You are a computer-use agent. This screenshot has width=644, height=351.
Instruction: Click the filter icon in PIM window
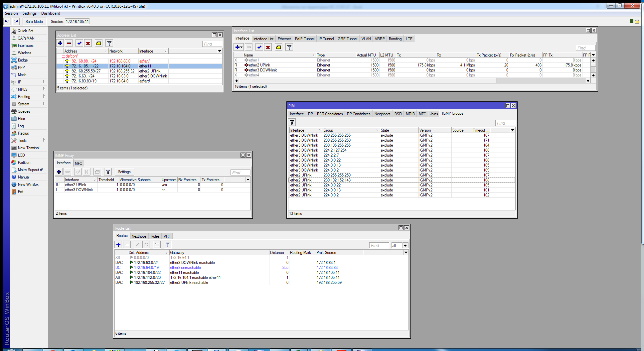click(x=292, y=123)
